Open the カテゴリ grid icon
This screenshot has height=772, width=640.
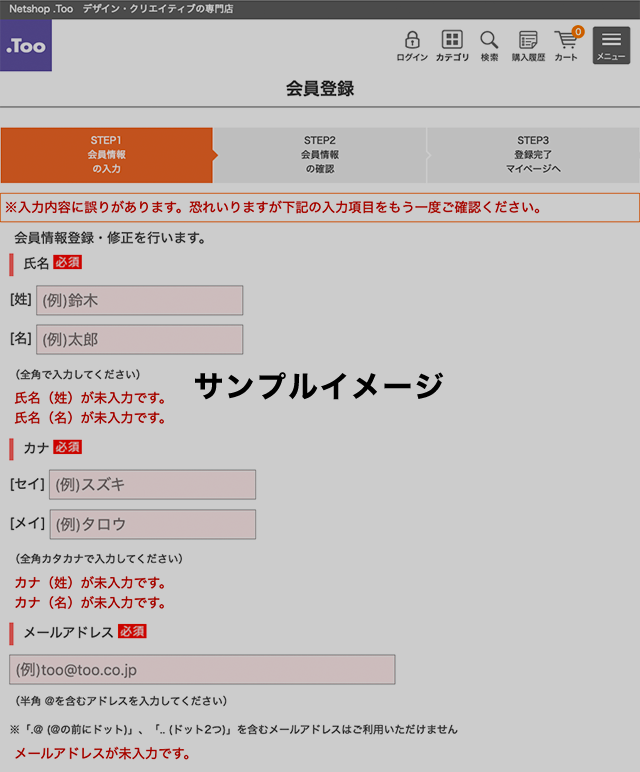(452, 44)
